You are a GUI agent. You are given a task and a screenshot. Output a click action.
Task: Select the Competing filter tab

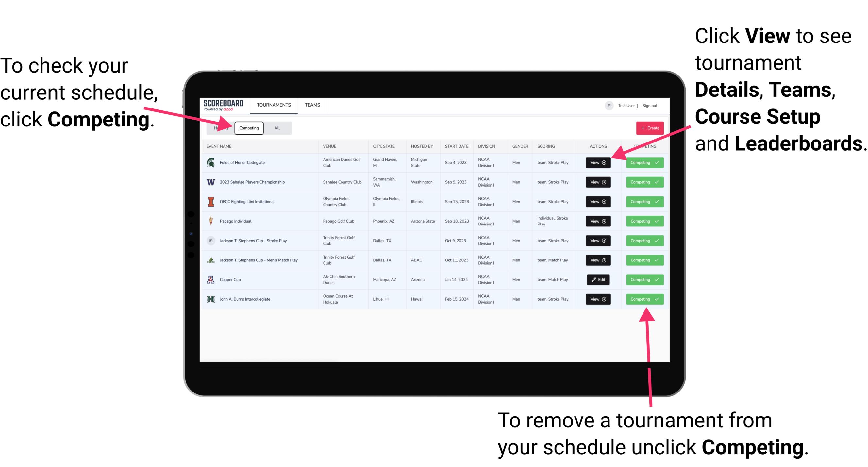248,128
